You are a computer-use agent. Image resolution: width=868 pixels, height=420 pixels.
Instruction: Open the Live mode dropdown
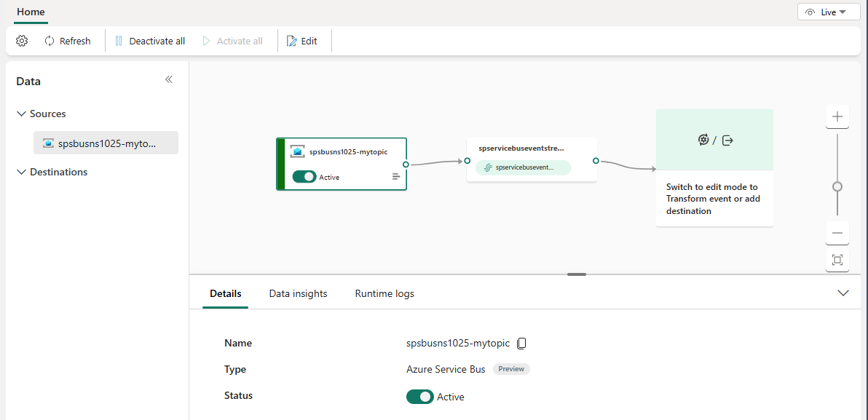[829, 12]
